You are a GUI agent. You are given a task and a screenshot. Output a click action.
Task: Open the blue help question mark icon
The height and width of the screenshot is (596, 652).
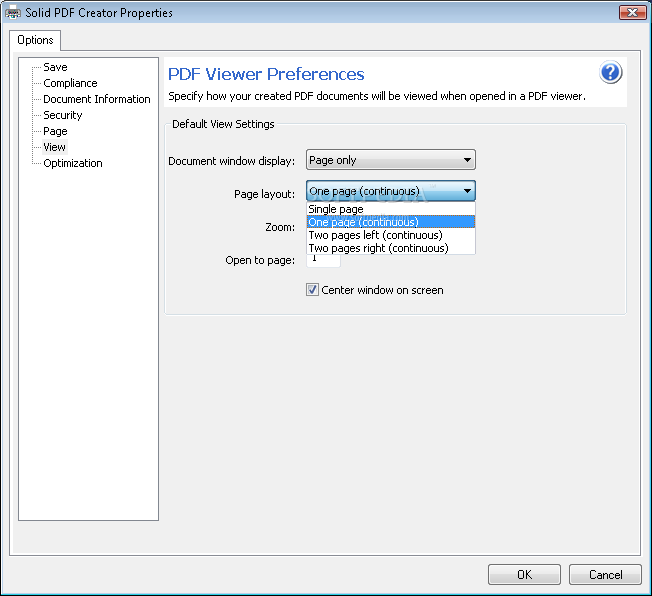(x=610, y=72)
